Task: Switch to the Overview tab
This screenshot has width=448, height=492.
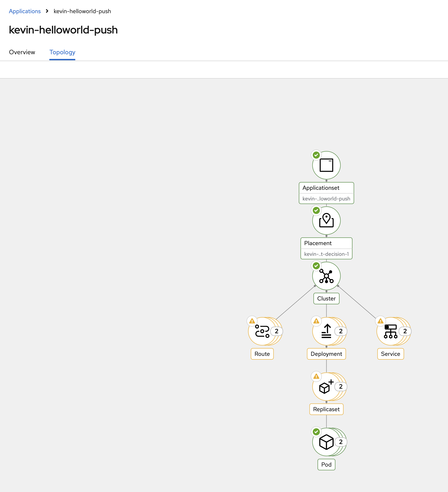Action: [22, 52]
